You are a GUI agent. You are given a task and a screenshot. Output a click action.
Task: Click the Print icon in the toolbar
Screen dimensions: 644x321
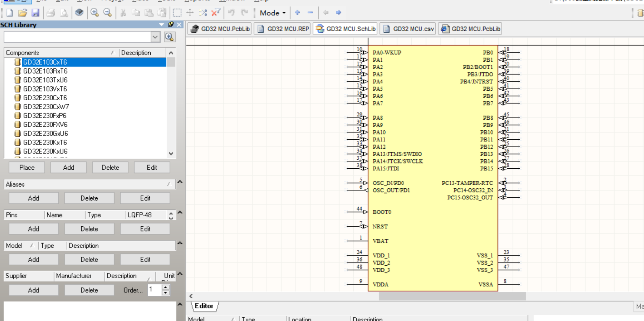point(51,13)
